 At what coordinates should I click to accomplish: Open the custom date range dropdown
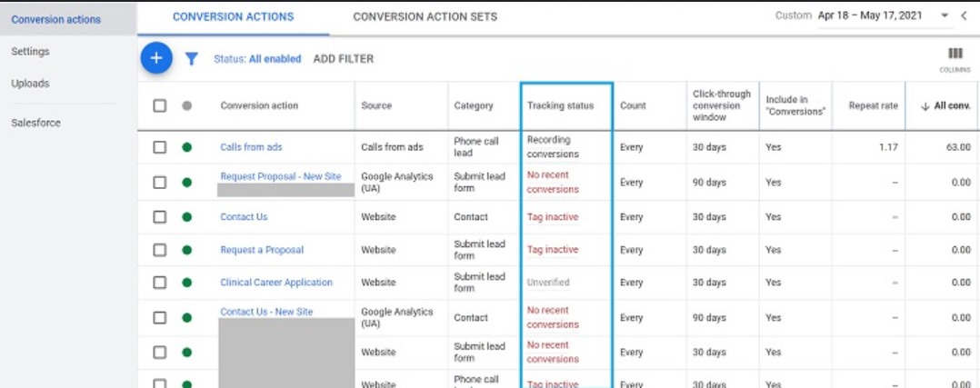coord(945,16)
